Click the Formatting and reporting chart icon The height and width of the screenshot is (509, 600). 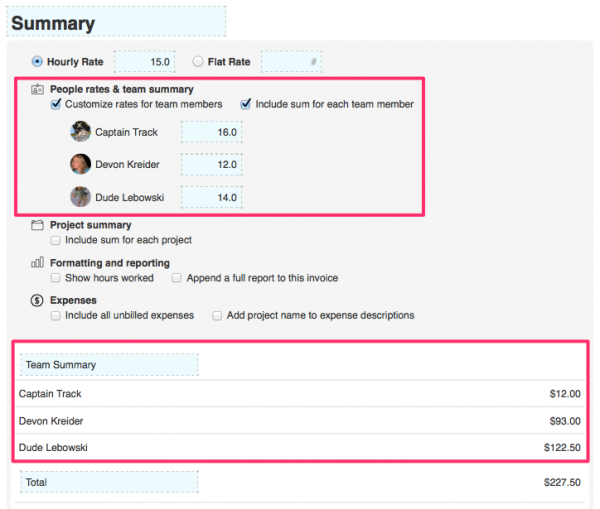click(37, 263)
